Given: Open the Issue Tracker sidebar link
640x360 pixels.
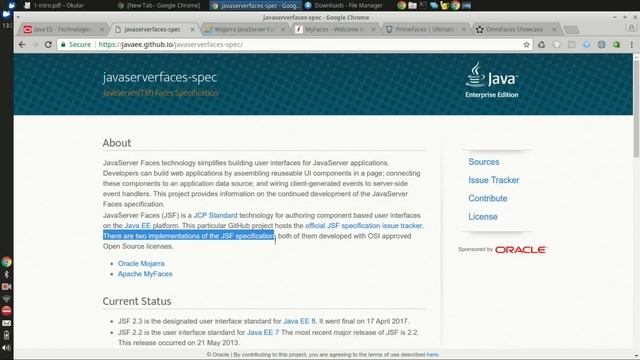Looking at the screenshot, I should 493,180.
